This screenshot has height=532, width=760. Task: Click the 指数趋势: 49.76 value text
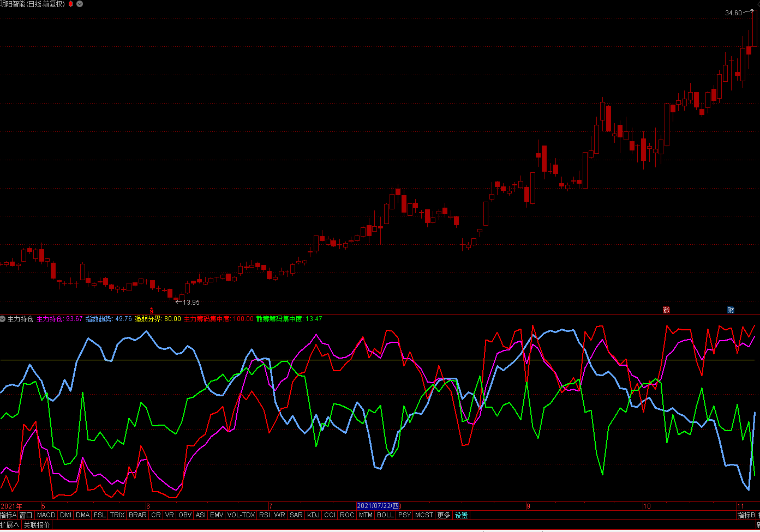(x=109, y=319)
